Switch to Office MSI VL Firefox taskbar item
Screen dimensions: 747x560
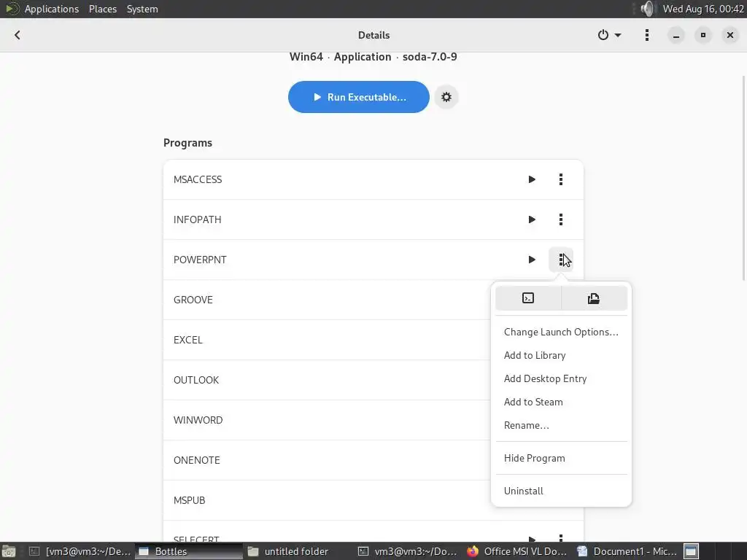(x=517, y=551)
